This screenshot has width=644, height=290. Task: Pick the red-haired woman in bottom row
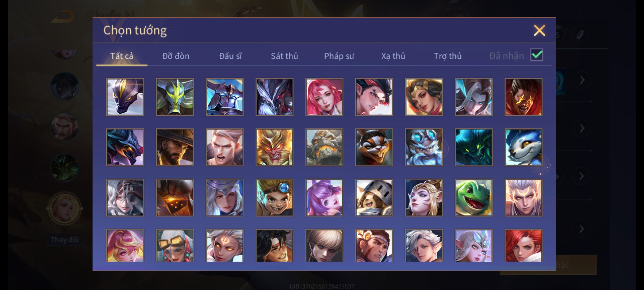523,245
